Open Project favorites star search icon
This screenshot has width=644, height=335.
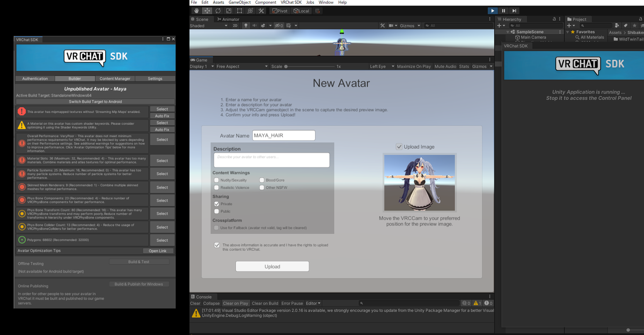634,26
